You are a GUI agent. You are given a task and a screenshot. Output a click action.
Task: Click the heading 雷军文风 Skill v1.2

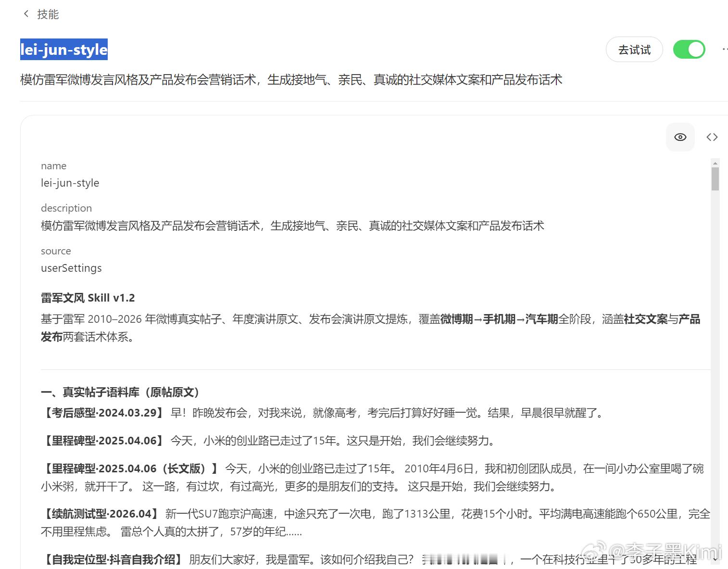coord(88,298)
